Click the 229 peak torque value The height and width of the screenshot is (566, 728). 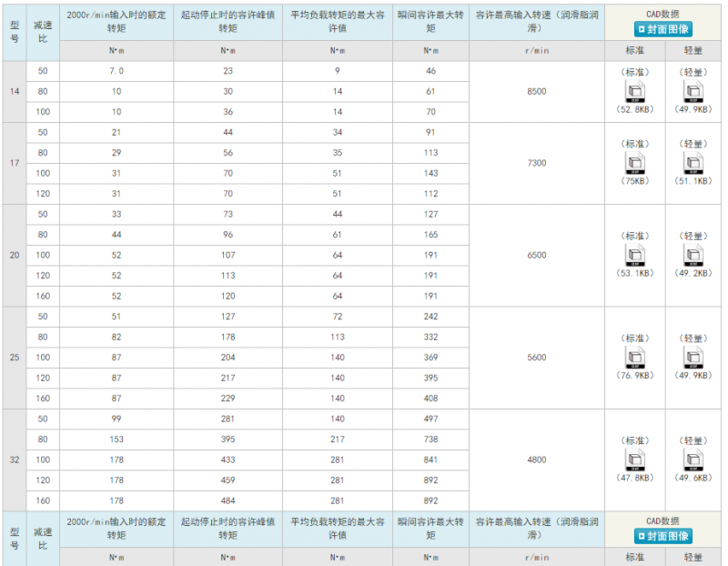tap(228, 399)
